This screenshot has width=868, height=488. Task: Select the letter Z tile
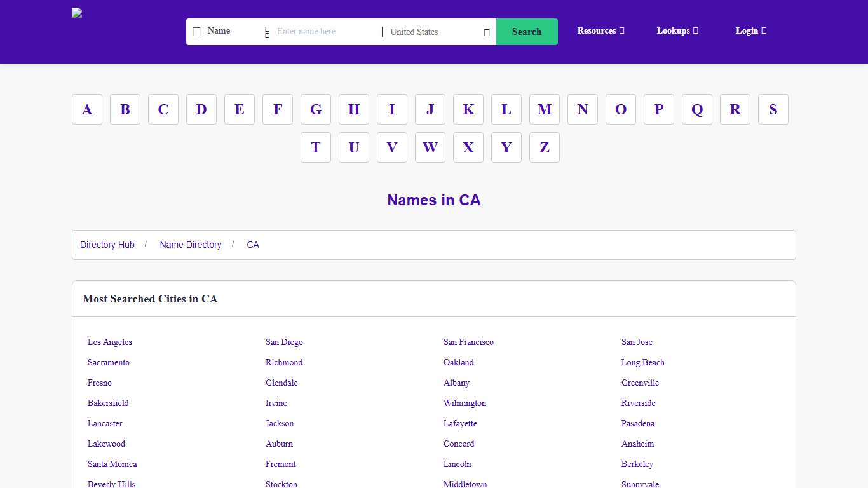545,147
